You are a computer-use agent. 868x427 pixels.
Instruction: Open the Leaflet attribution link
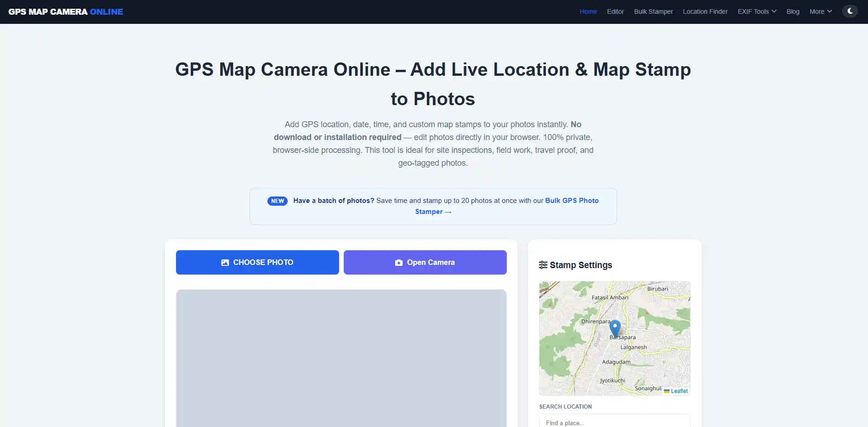679,391
